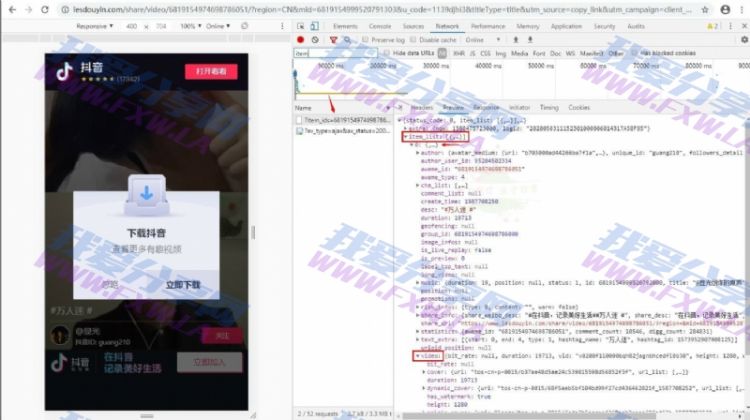Select the All request type filter
750x420 pixels.
[x=442, y=54]
